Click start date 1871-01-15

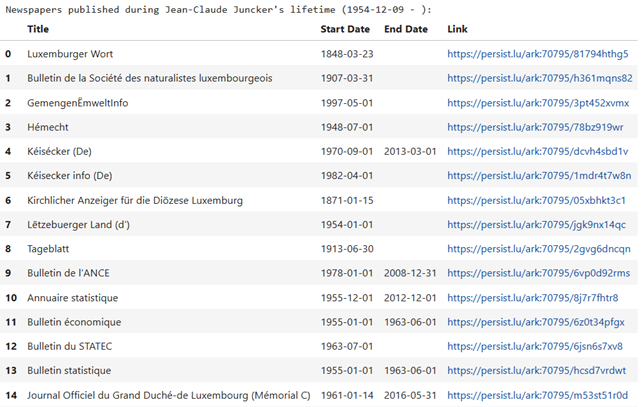click(347, 200)
